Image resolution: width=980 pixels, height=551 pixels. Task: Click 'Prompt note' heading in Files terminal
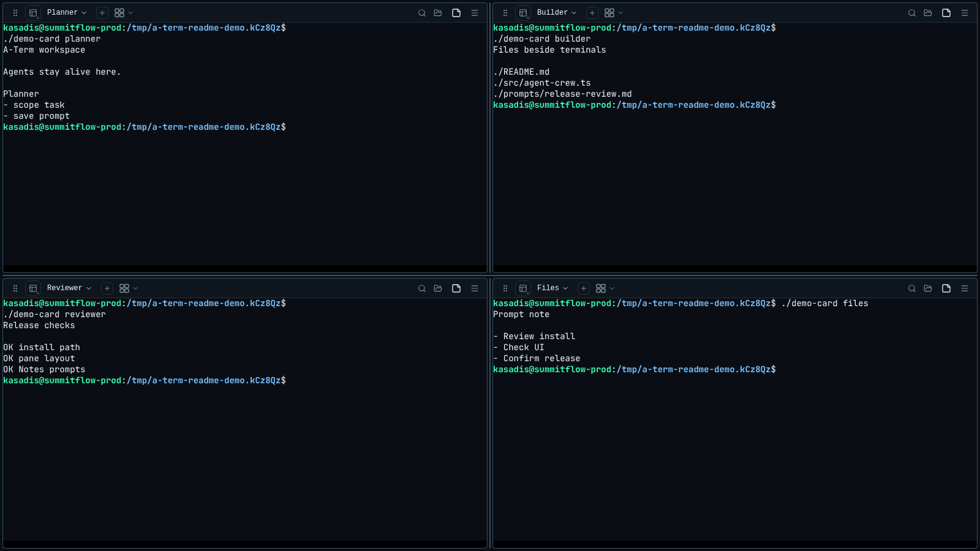[x=521, y=315]
